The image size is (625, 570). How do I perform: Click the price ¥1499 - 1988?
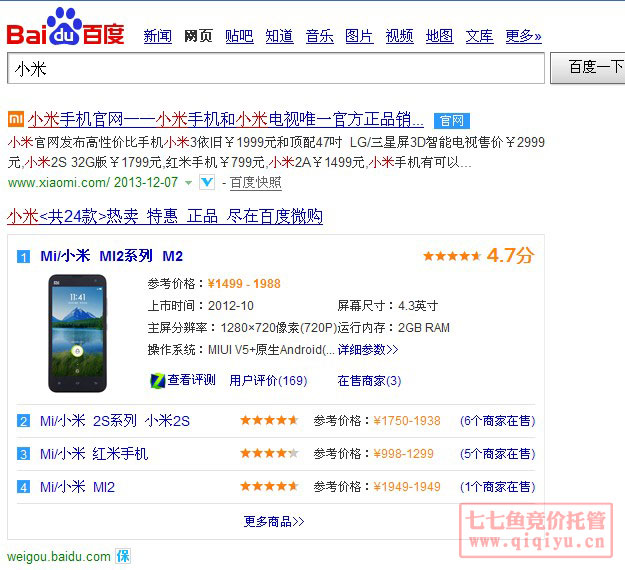[x=244, y=283]
